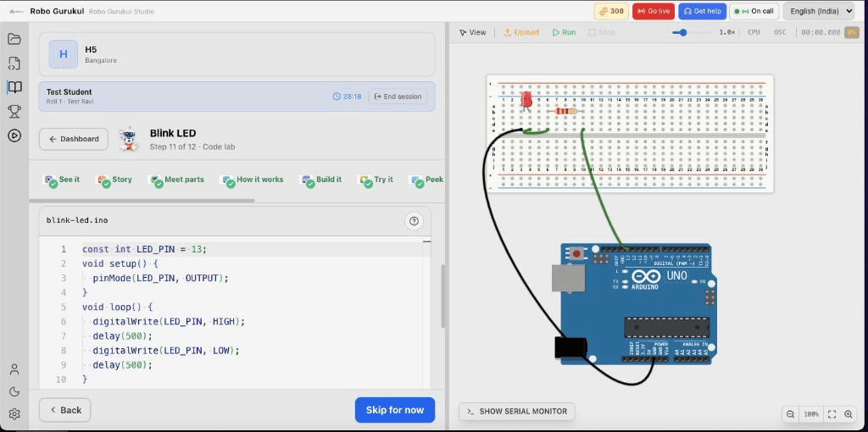Click Upload in simulator toolbar

coord(521,33)
